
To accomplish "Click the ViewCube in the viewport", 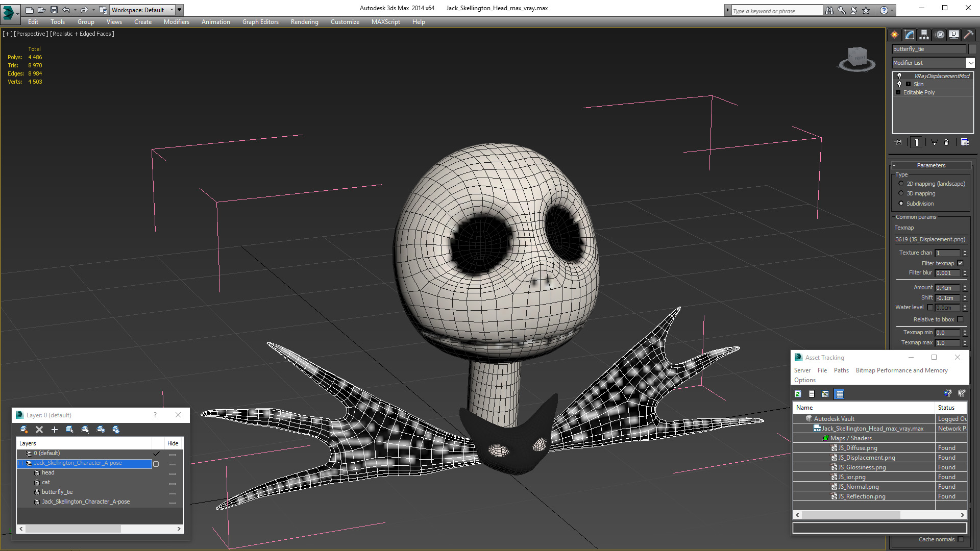I will pyautogui.click(x=857, y=59).
